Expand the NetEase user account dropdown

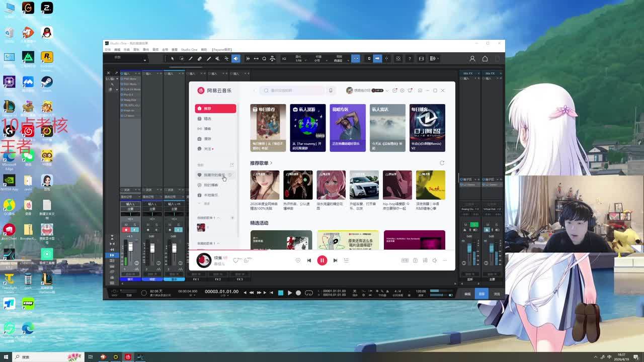(387, 90)
